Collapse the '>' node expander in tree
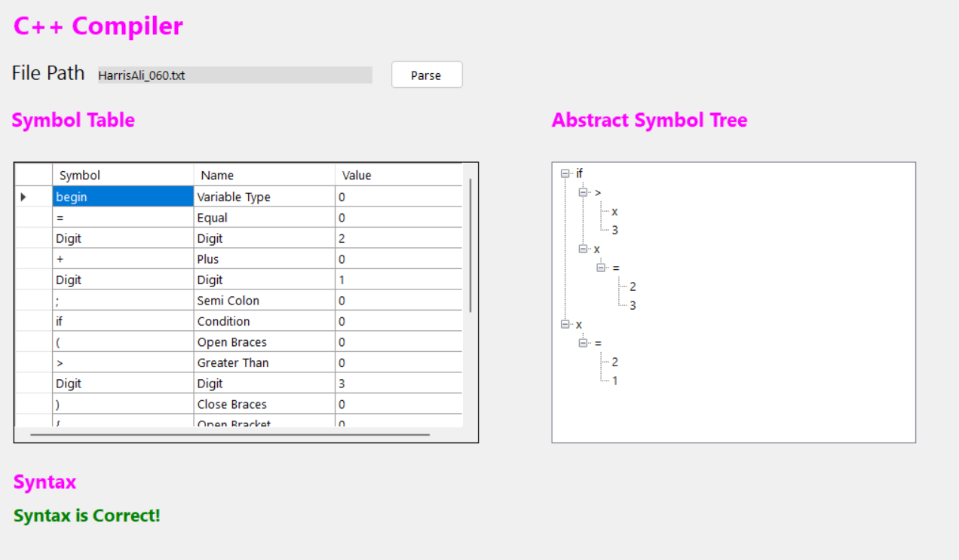 tap(583, 193)
